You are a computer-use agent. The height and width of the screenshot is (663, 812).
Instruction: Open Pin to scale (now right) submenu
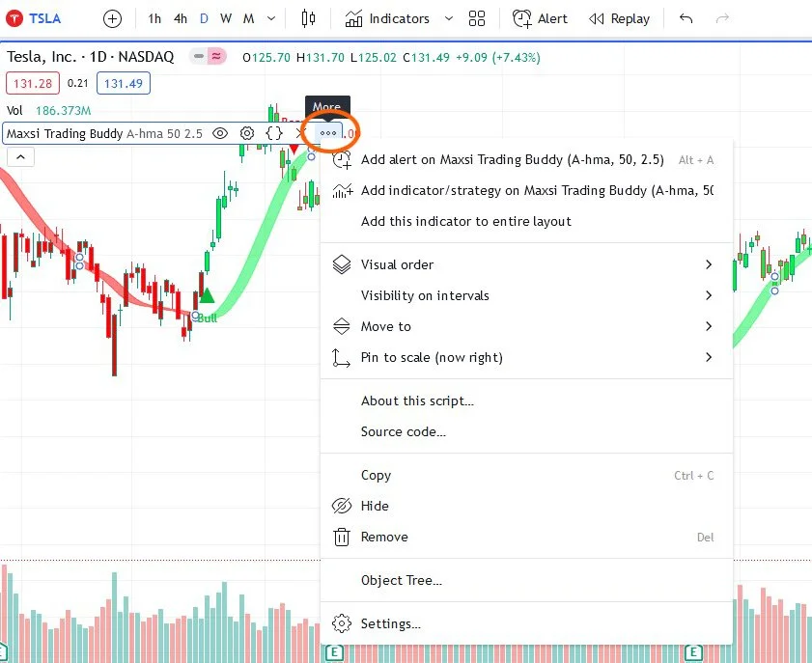click(x=526, y=358)
